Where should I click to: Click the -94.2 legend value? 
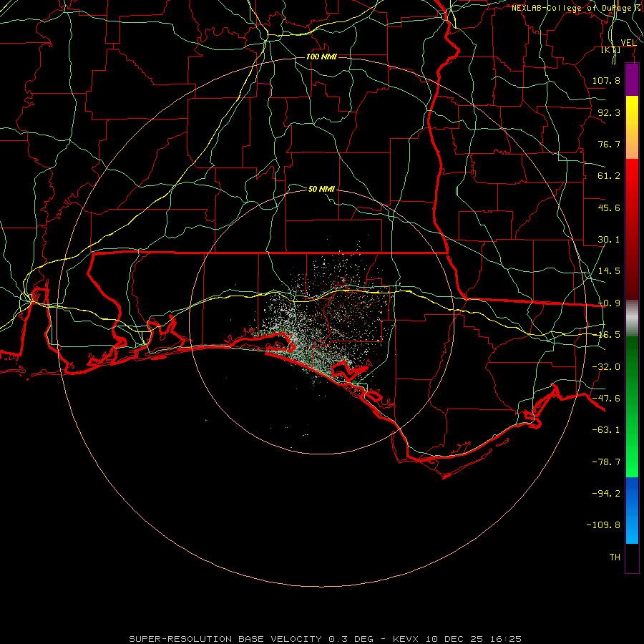(x=606, y=493)
